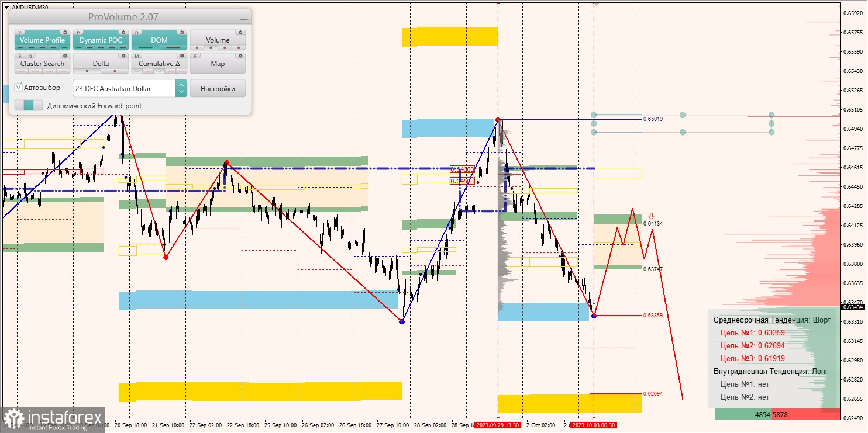The height and width of the screenshot is (433, 868).
Task: Toggle the red-dot segment under Delta
Action: pos(115,71)
